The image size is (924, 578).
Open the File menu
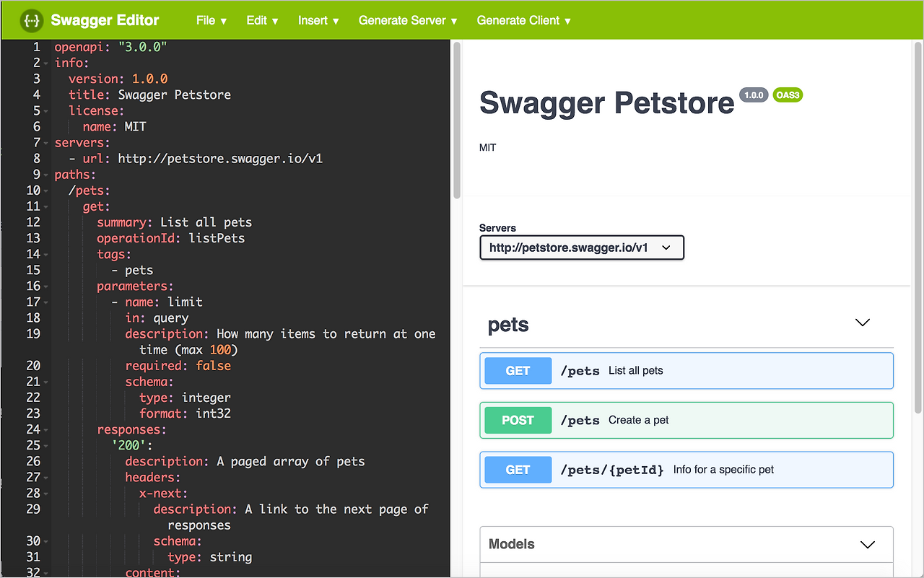pos(210,20)
